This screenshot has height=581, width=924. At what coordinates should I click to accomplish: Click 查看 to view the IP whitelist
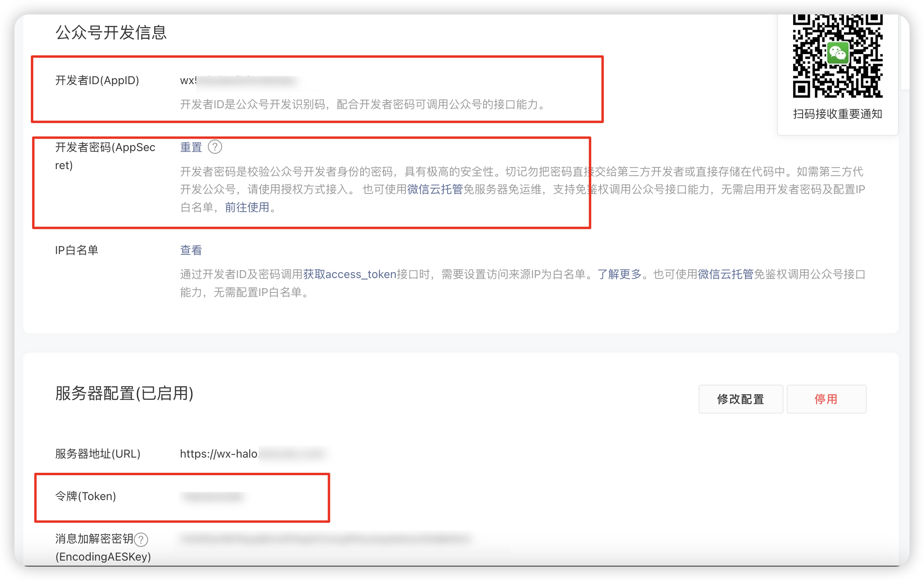tap(191, 250)
